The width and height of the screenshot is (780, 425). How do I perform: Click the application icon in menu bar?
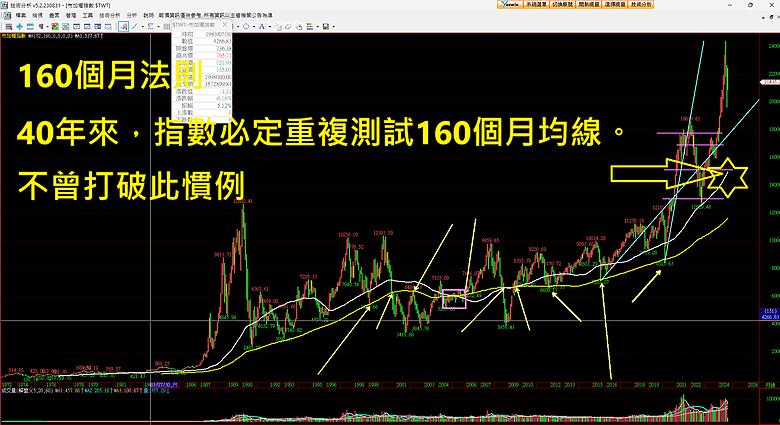(x=7, y=15)
